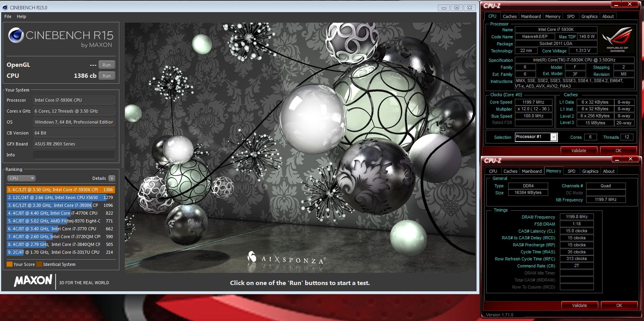Click the Channels # value Quad

[606, 186]
